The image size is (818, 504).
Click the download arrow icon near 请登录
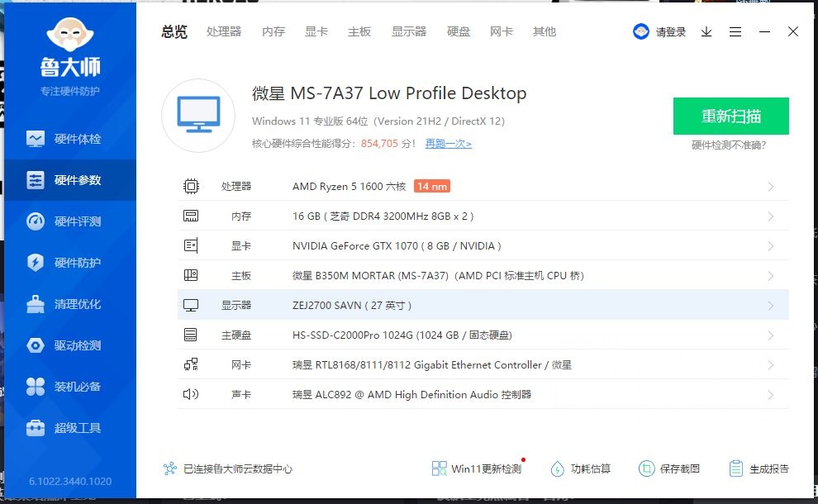(706, 31)
